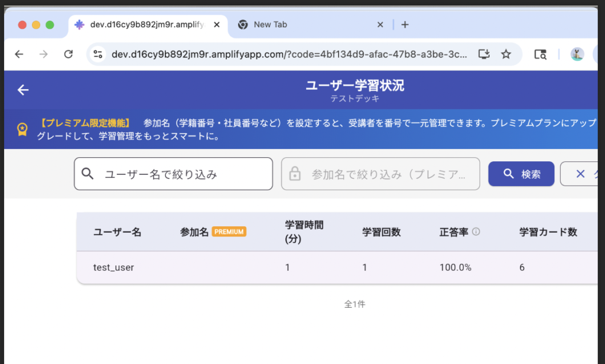Screen dimensions: 605x364
Task: Click the browser back navigation arrow
Action: tap(19, 54)
